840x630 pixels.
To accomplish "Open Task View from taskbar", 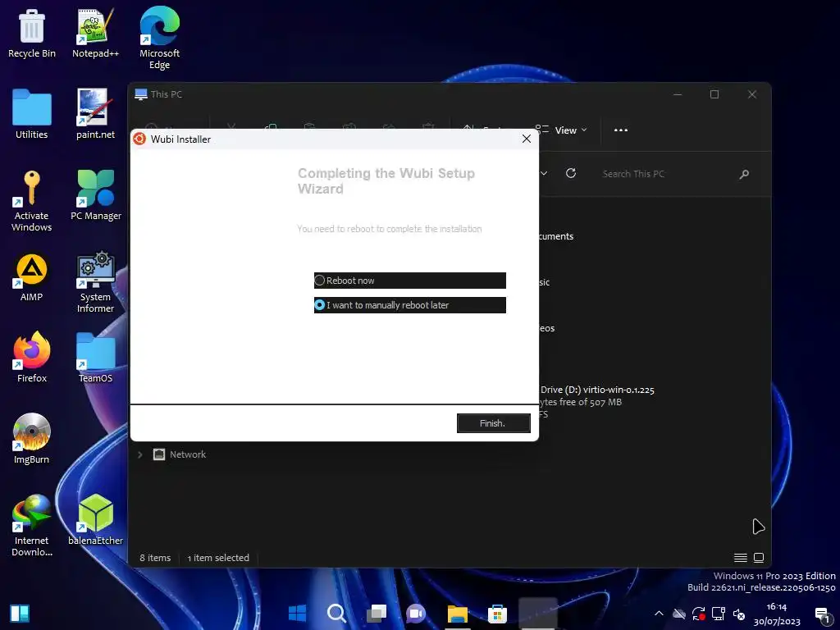I will [377, 613].
